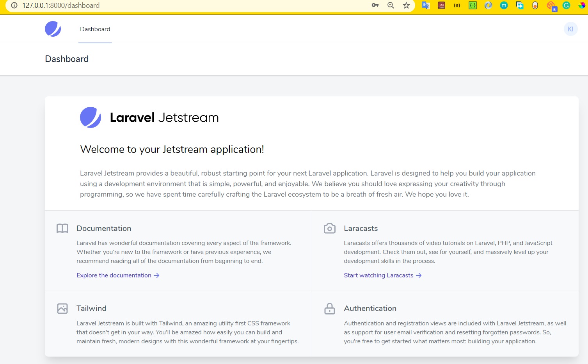Click the site information icon beside URL
Viewport: 588px width, 364px height.
click(x=14, y=5)
